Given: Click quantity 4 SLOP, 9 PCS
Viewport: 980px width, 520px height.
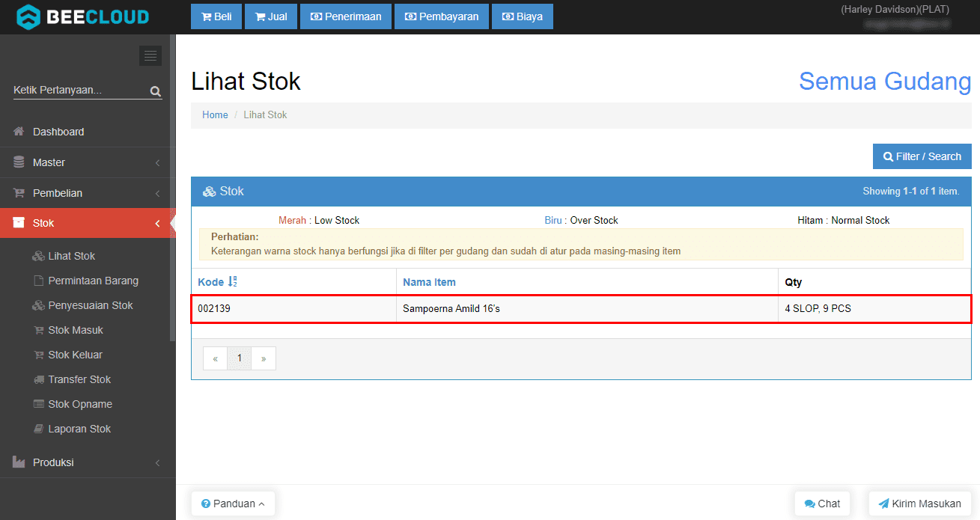Looking at the screenshot, I should 818,308.
